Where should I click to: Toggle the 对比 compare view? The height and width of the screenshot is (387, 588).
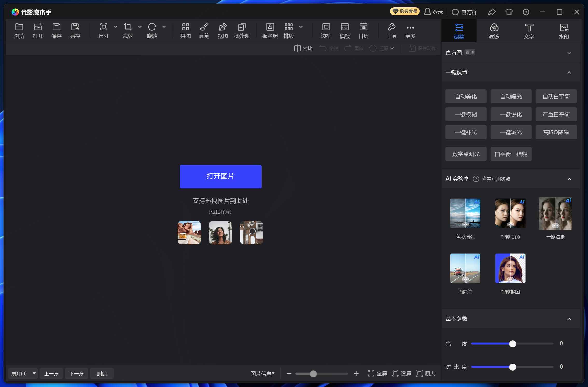pos(303,48)
